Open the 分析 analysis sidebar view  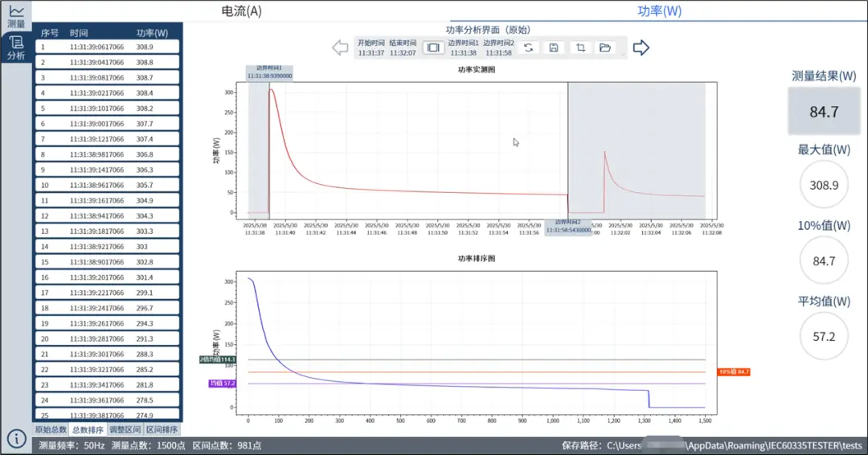point(16,47)
